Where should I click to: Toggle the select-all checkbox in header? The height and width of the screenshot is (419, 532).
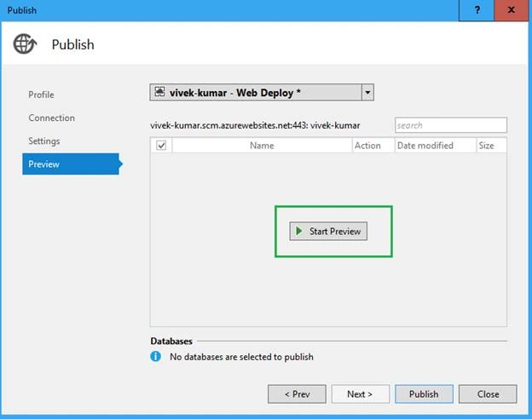161,146
